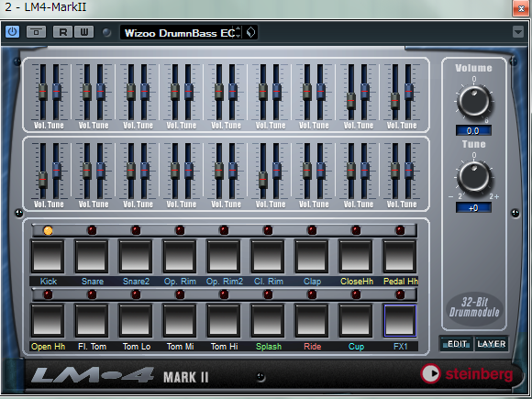
Task: Open the EDIT page
Action: pyautogui.click(x=457, y=344)
